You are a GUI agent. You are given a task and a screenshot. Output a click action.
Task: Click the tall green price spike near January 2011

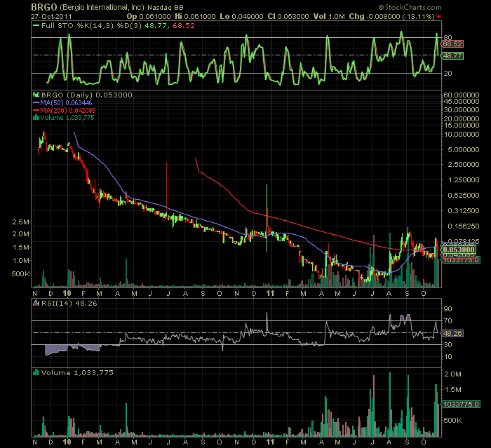267,217
